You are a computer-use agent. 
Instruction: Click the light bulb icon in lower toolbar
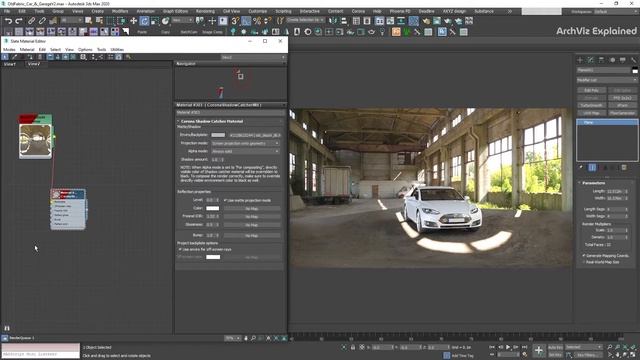click(x=382, y=32)
